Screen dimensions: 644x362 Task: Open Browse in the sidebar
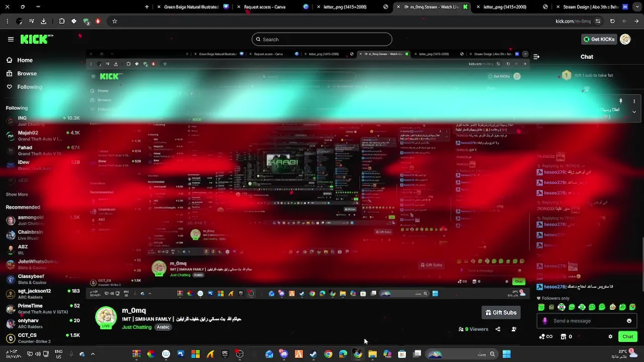pos(22,73)
